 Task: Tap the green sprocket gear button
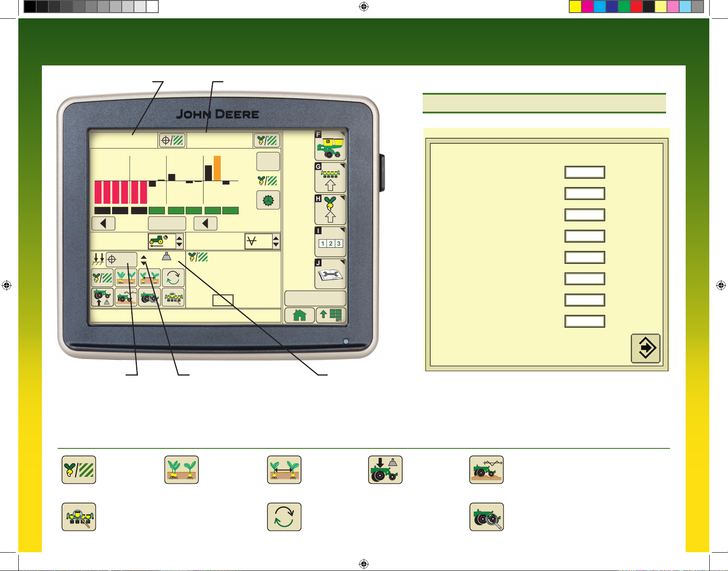268,200
